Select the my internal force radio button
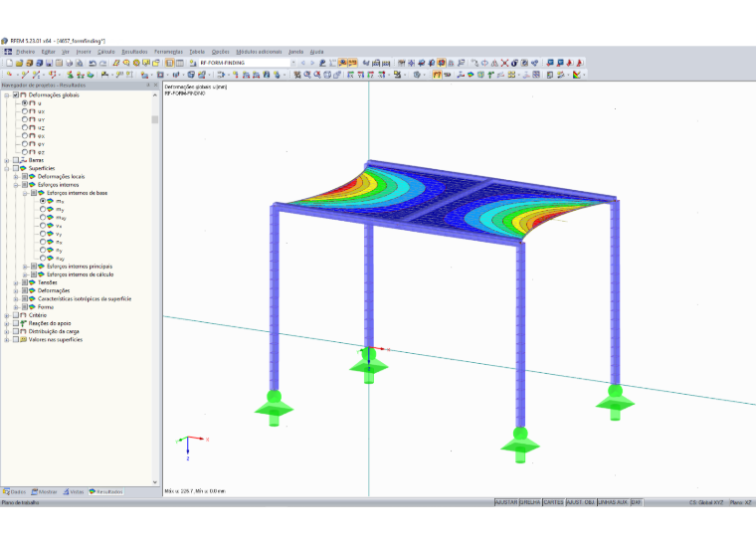756x542 pixels. point(43,209)
